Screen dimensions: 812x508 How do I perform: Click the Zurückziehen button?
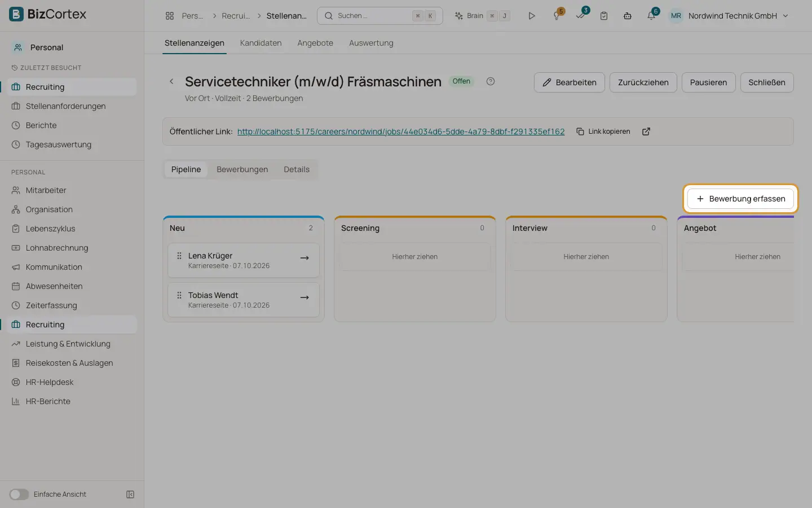pyautogui.click(x=643, y=82)
